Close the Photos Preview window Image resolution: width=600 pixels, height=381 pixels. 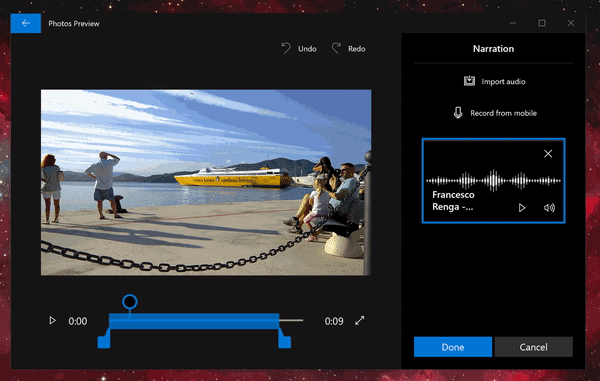571,23
